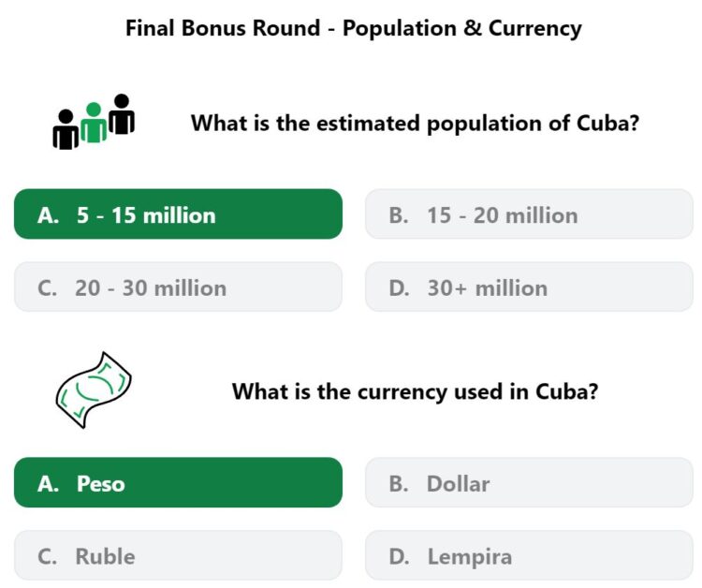
Task: Choose option D. 30+ million
Action: [529, 287]
